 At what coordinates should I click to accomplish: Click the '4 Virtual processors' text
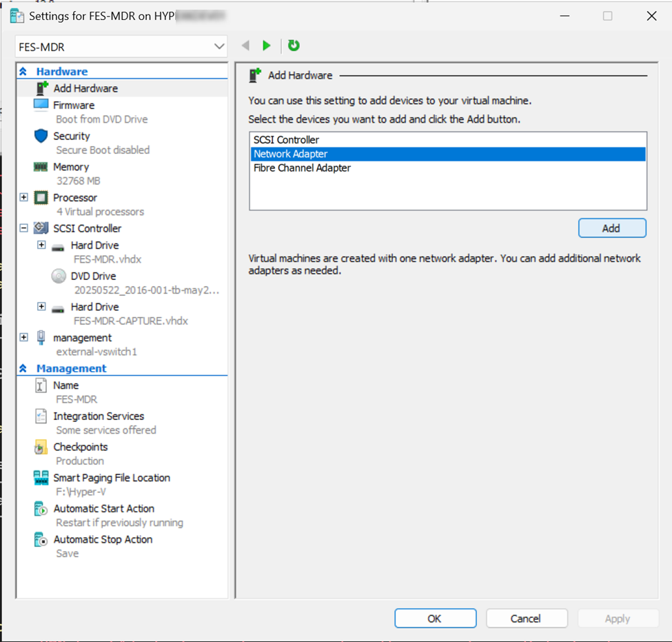(x=101, y=212)
